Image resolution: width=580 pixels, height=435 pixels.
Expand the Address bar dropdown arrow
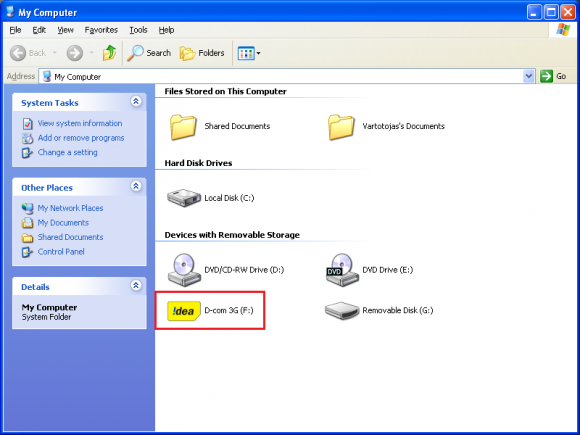click(529, 76)
